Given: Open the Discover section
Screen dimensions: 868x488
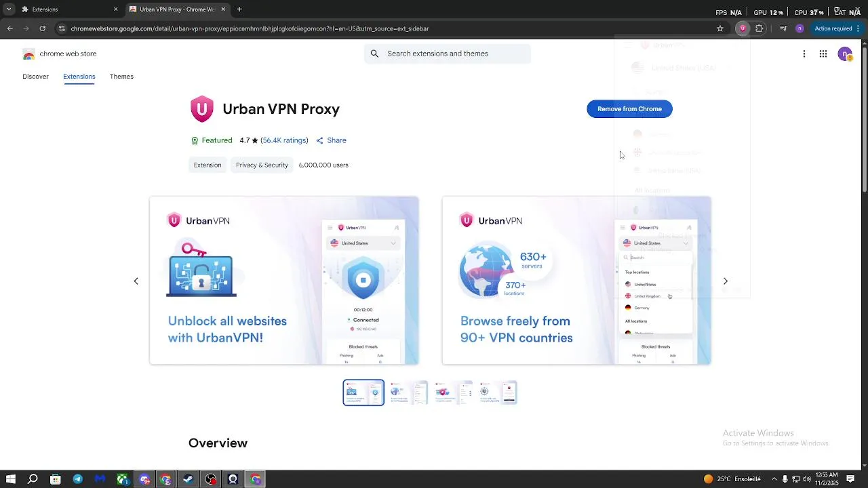Looking at the screenshot, I should click(x=35, y=77).
